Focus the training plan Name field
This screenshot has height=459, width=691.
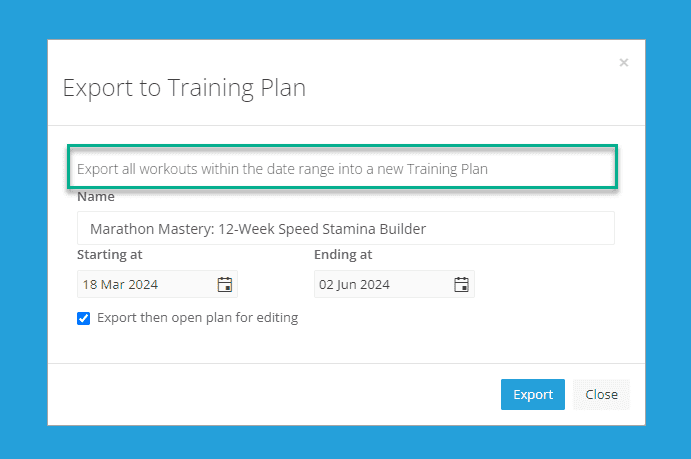point(345,229)
